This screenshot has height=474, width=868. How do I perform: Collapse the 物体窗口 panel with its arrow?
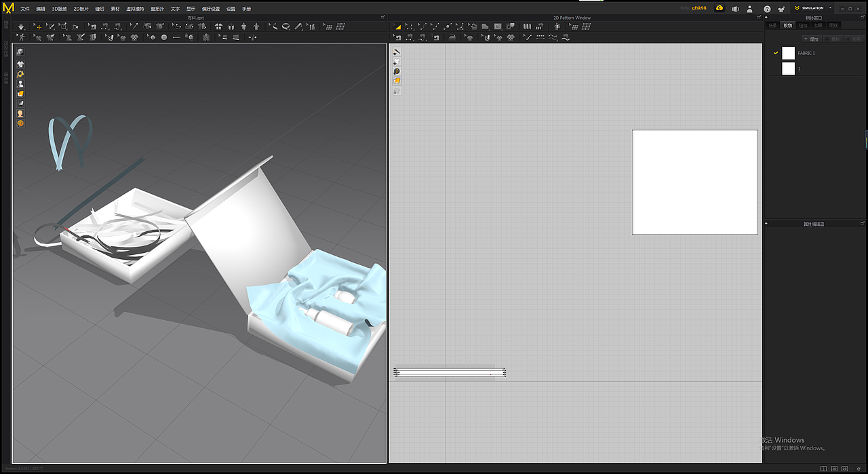point(767,18)
